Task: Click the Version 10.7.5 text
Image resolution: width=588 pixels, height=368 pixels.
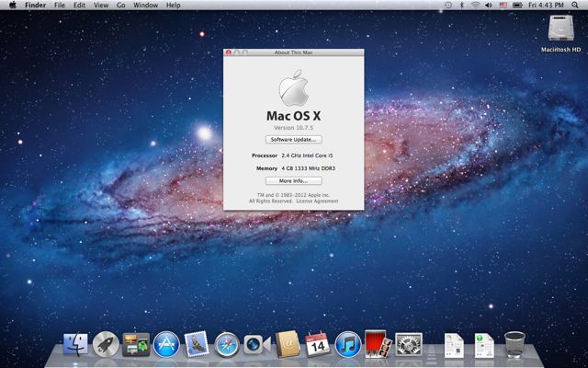Action: coord(294,128)
